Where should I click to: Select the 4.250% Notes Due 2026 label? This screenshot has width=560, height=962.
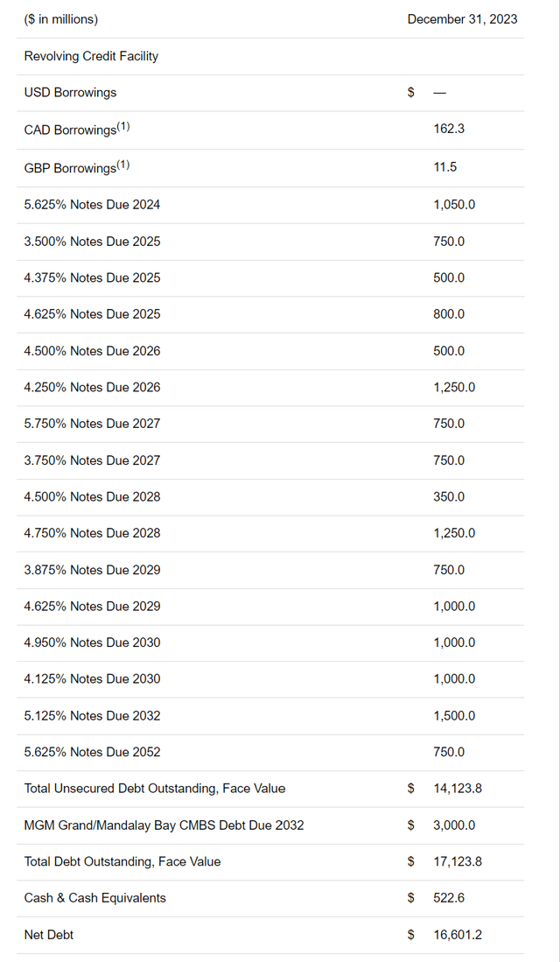pyautogui.click(x=92, y=387)
